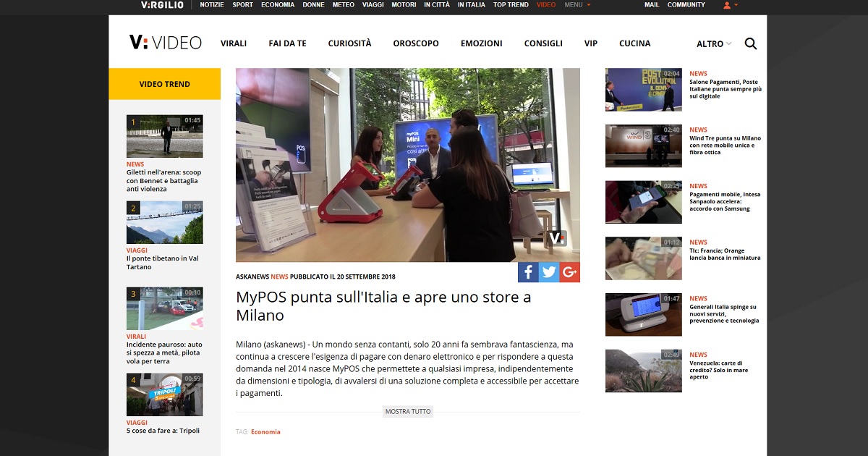Open COMMUNITY link in top bar

pyautogui.click(x=686, y=5)
